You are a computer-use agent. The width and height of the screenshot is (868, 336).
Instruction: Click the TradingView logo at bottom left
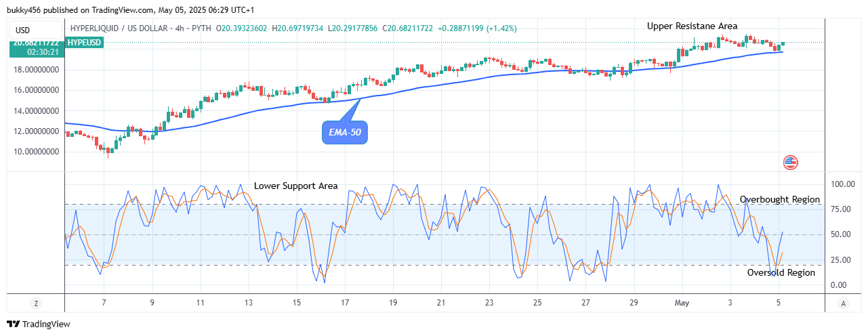(x=39, y=324)
